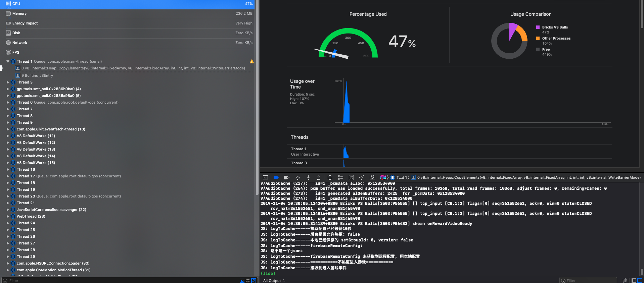The width and height of the screenshot is (644, 283).
Task: Click the console Filter input field
Action: 588,281
